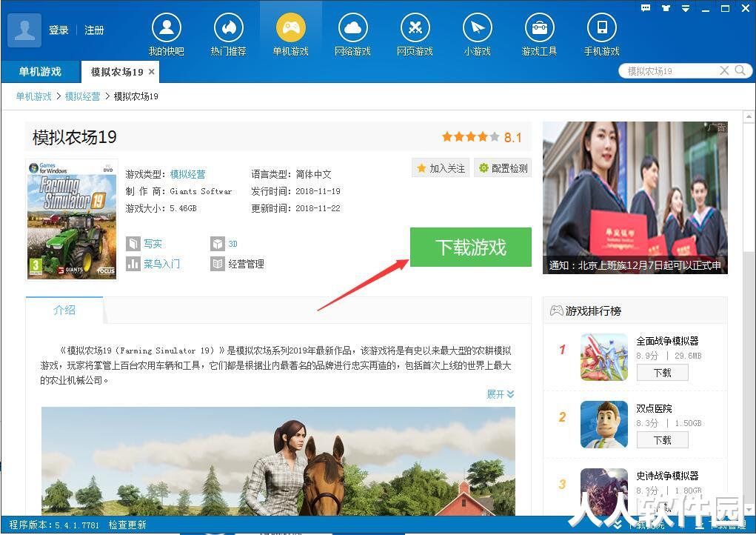Open 网络游戏 cloud icon
Image resolution: width=756 pixels, height=535 pixels.
click(x=353, y=27)
